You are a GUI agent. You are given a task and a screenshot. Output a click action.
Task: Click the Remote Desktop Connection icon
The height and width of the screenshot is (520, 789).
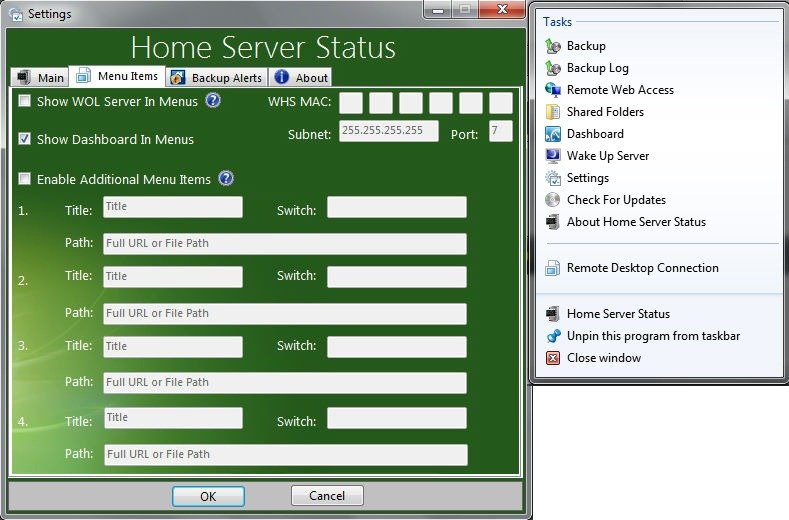[x=553, y=268]
